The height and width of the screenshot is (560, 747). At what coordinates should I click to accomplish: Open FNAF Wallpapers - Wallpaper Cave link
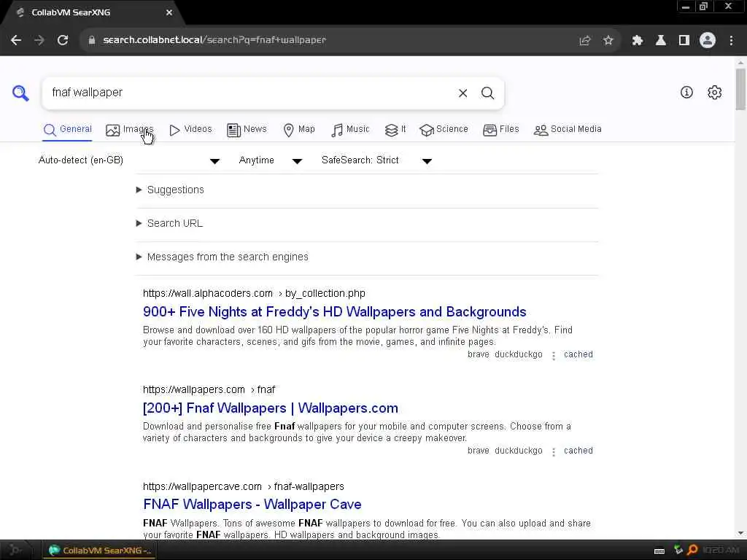(x=252, y=505)
